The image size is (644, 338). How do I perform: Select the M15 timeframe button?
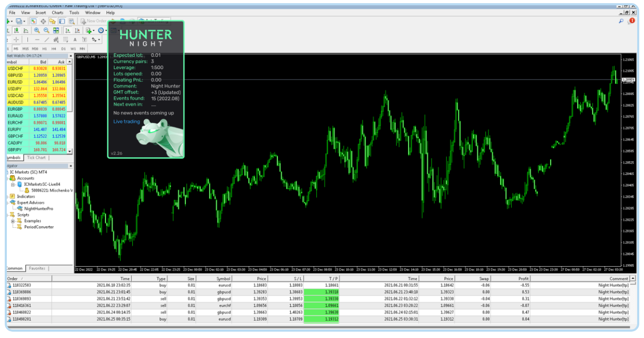(25, 49)
